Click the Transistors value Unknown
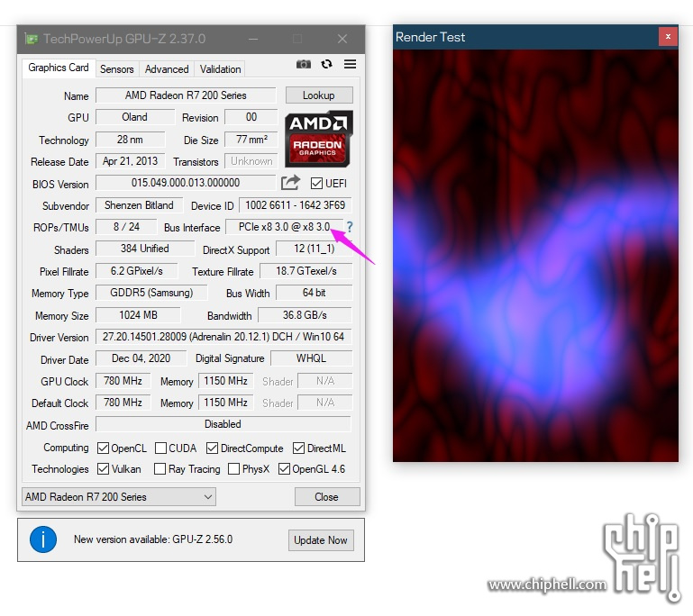Screen dimensions: 693x616 251,161
